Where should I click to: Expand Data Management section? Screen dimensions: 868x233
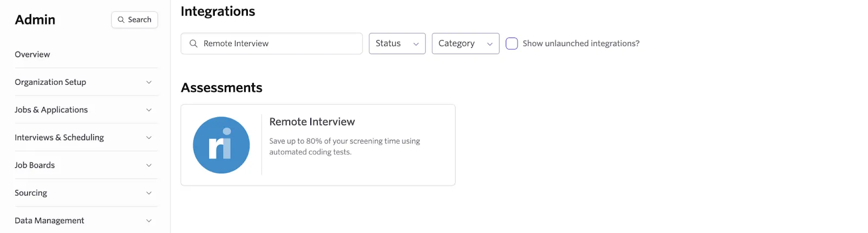86,221
